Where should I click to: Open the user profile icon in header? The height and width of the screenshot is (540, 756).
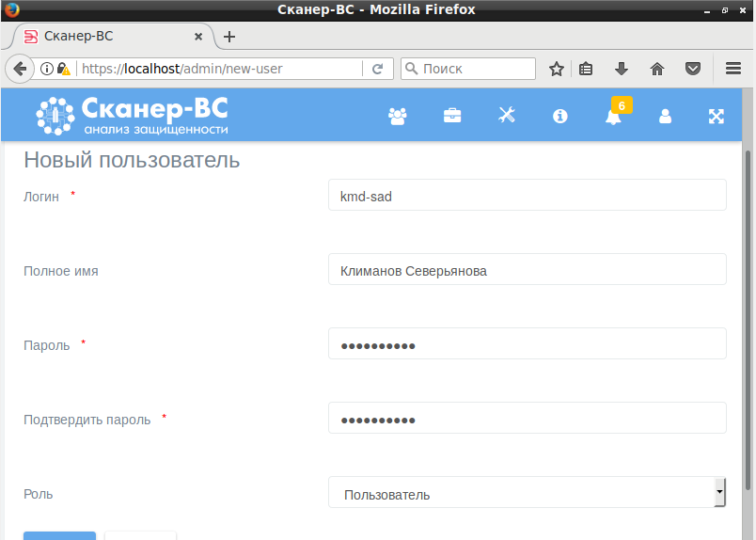[665, 116]
